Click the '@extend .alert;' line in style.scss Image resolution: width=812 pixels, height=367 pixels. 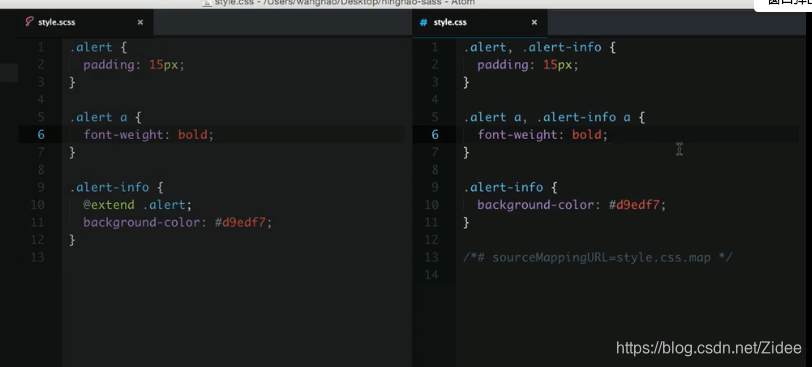(137, 205)
